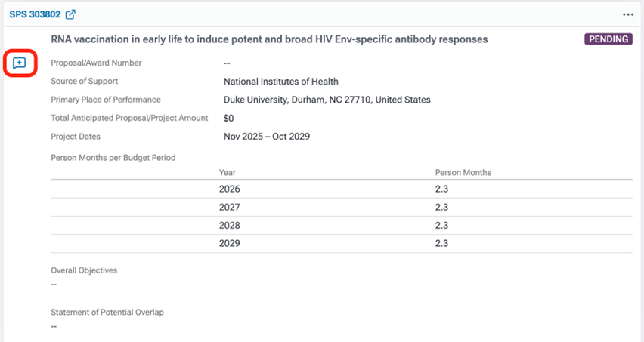Click Person Months per Budget Period label
Viewport: 644px width, 342px height.
click(x=113, y=158)
